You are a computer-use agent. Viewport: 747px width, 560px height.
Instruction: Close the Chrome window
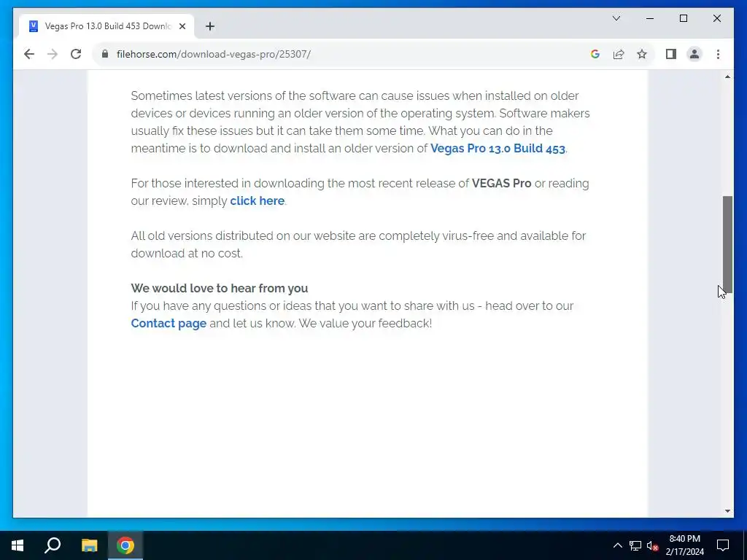coord(716,18)
